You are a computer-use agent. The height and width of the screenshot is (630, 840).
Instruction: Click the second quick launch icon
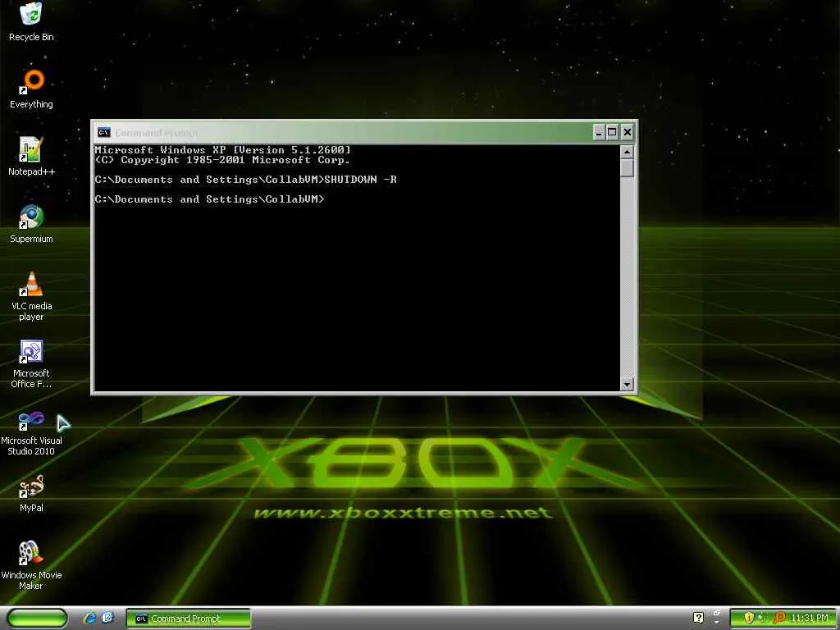point(107,619)
